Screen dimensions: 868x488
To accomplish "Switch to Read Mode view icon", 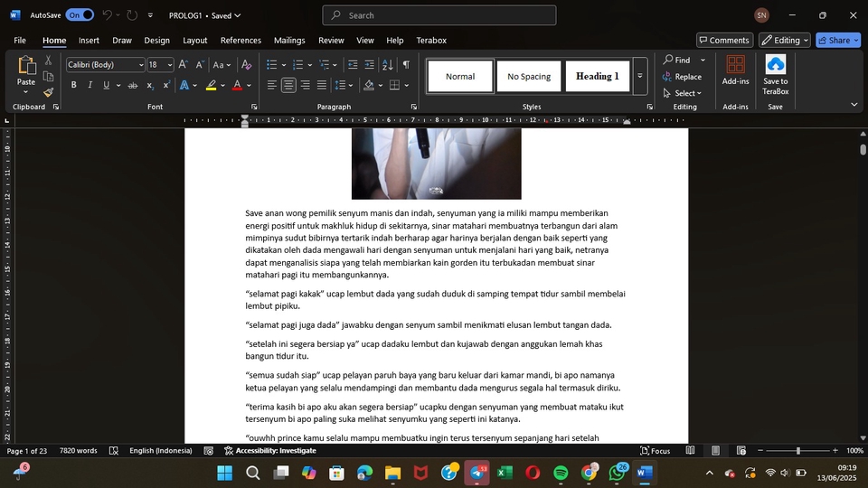I will pos(690,450).
